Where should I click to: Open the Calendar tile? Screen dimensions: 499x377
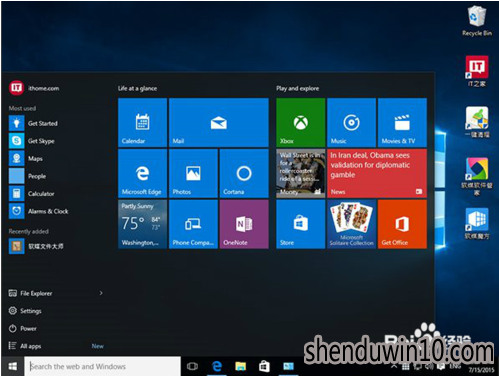tap(142, 122)
